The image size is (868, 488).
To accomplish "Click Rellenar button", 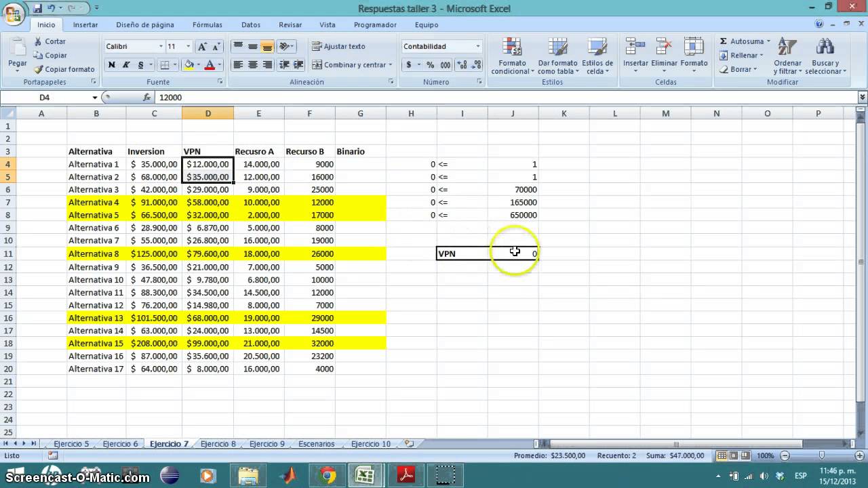I will coord(741,56).
